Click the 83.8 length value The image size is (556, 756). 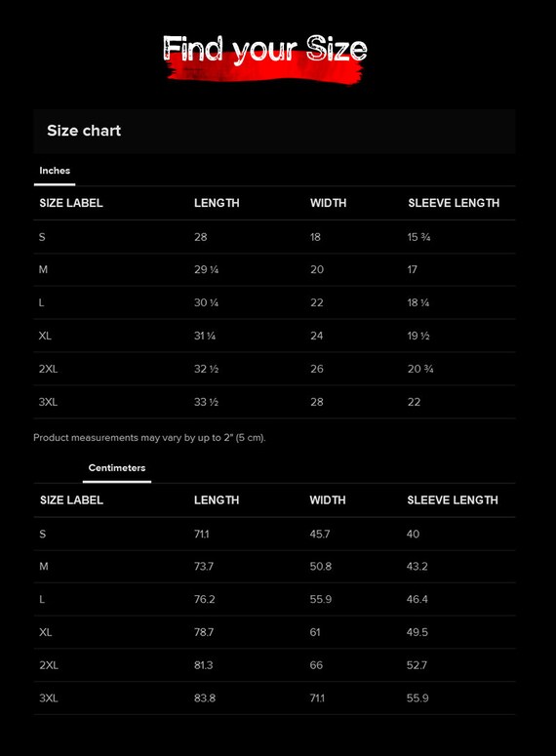pos(205,698)
